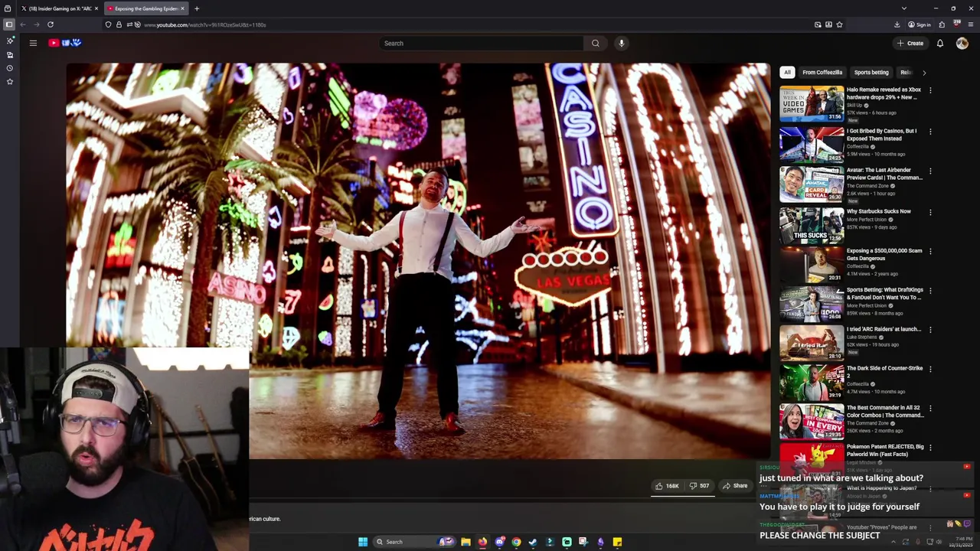Open the browser downloads icon
The width and height of the screenshot is (980, 551).
coord(897,24)
